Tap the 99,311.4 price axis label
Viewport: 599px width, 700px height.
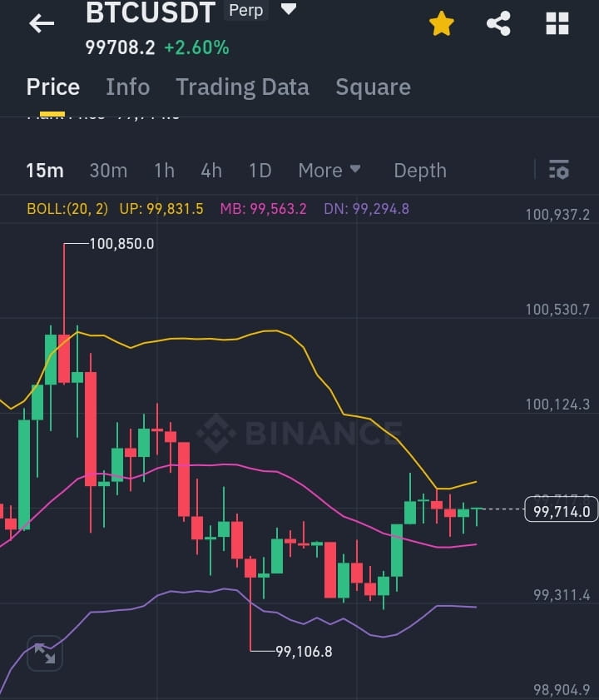point(562,594)
